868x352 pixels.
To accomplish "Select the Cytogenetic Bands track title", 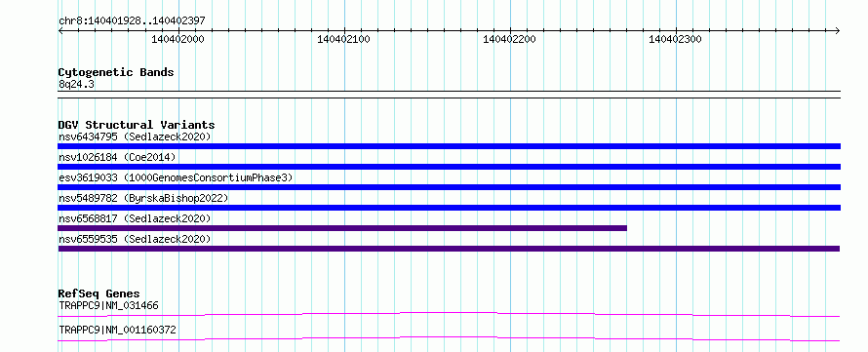I will click(116, 72).
